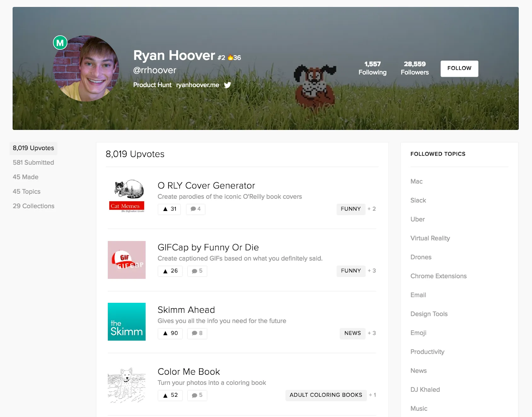The image size is (532, 417).
Task: Open the Virtual Reality topic
Action: tap(430, 238)
